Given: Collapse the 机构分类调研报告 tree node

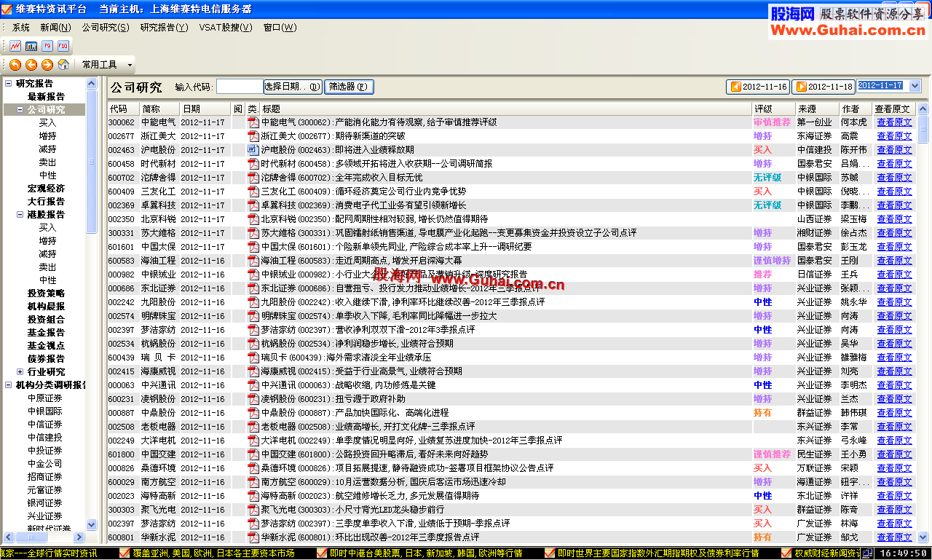Looking at the screenshot, I should (x=8, y=385).
